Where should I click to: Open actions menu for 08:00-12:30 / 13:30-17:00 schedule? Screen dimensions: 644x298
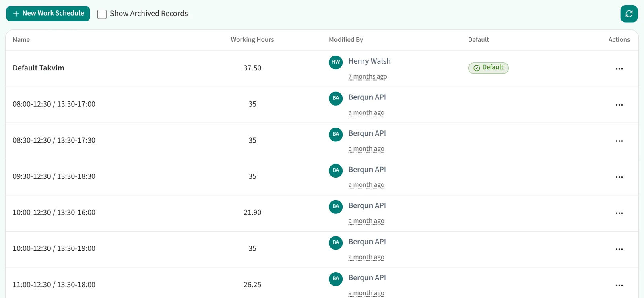619,105
